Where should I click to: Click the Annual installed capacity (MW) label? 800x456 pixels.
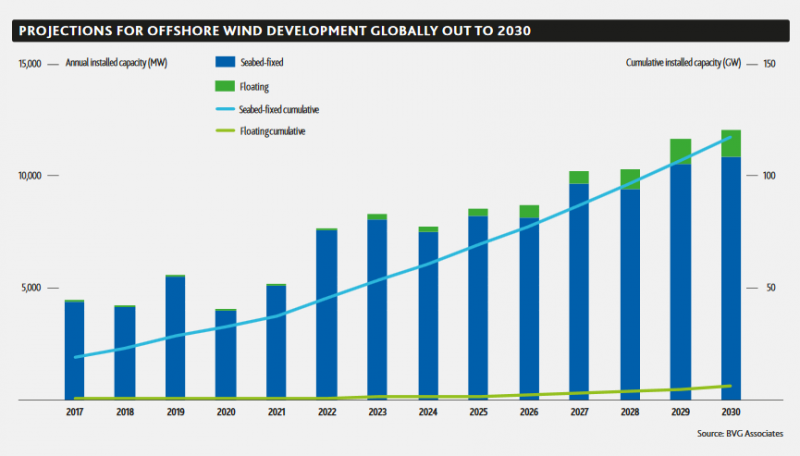coord(116,63)
